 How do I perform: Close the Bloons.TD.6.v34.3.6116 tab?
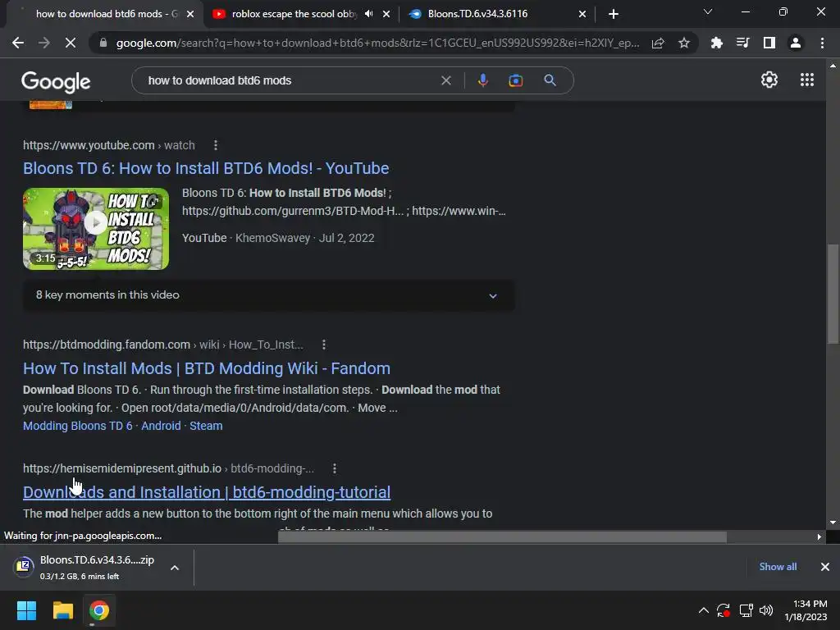pyautogui.click(x=582, y=14)
